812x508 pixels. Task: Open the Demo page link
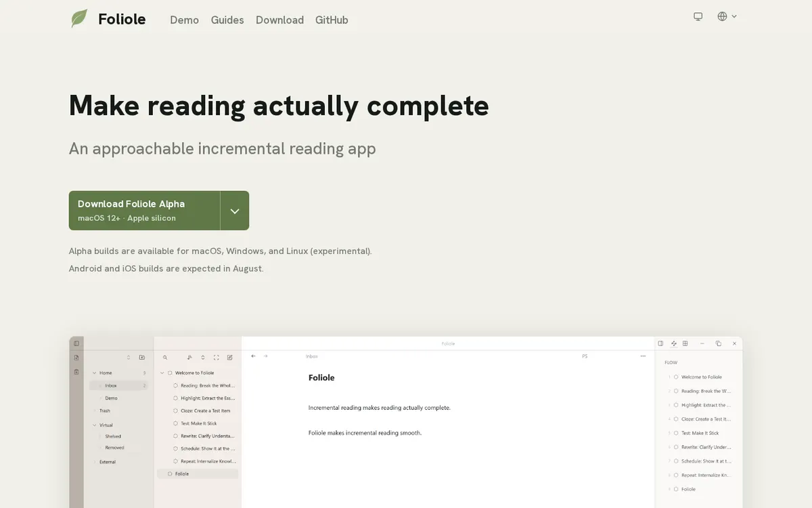click(184, 20)
